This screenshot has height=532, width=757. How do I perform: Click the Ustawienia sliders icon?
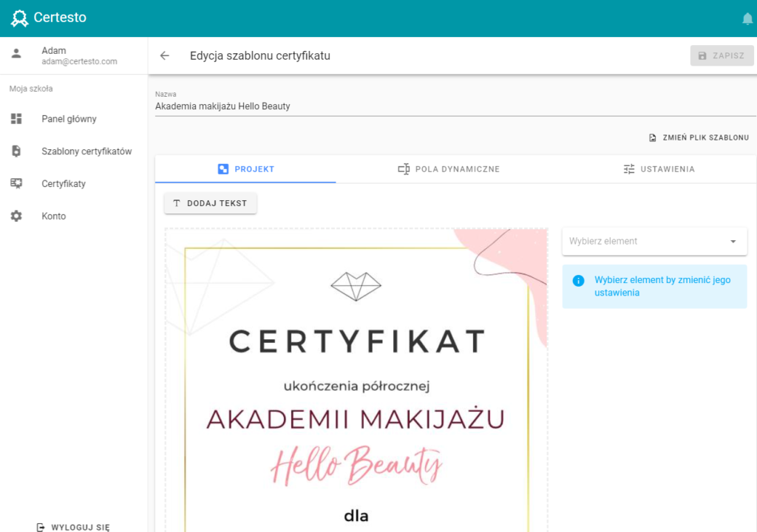point(629,169)
